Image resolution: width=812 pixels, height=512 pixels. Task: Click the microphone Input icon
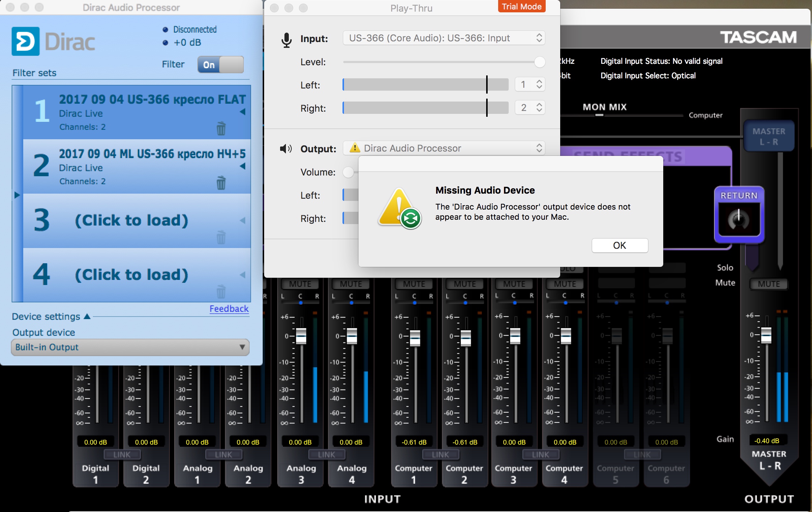pyautogui.click(x=286, y=40)
